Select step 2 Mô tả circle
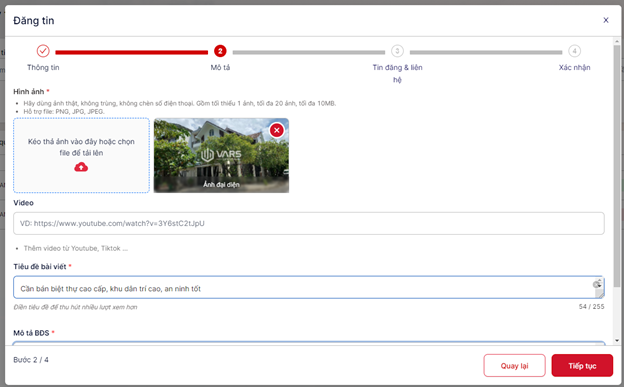624x387 pixels. point(220,51)
